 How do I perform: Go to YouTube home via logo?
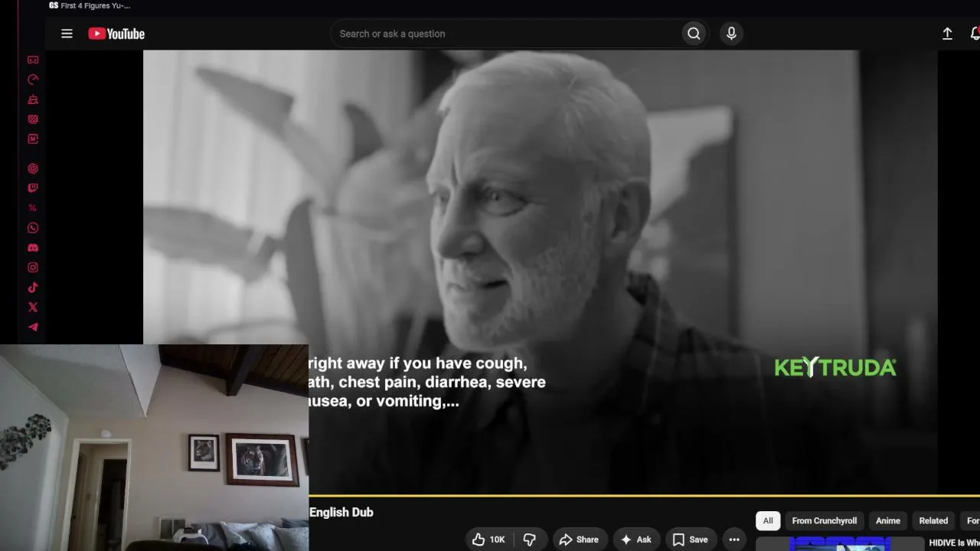[116, 34]
